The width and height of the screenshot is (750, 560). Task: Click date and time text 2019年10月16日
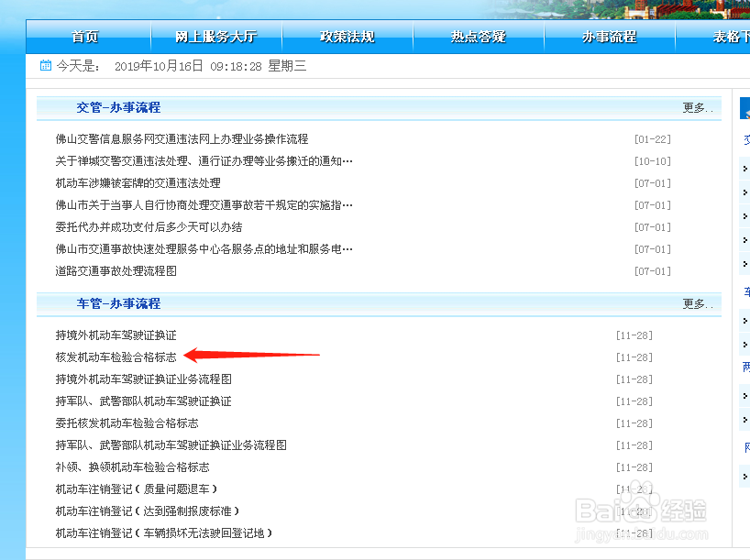159,66
